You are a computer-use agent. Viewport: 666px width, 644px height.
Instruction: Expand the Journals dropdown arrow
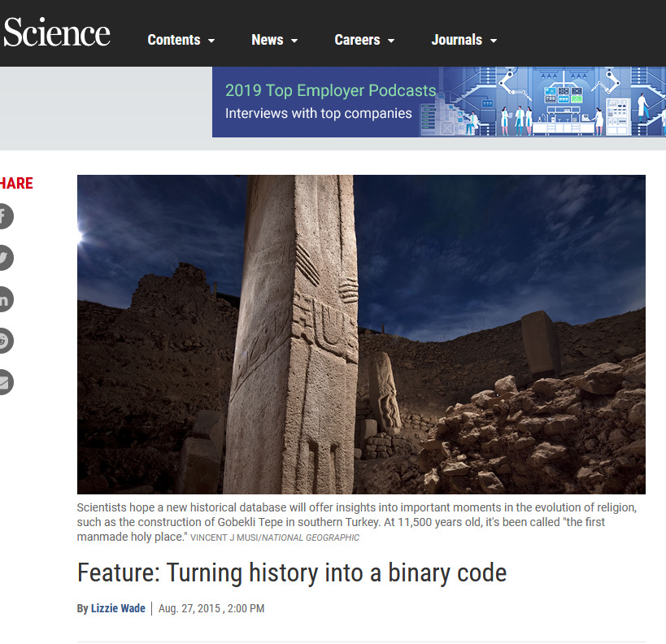point(493,41)
